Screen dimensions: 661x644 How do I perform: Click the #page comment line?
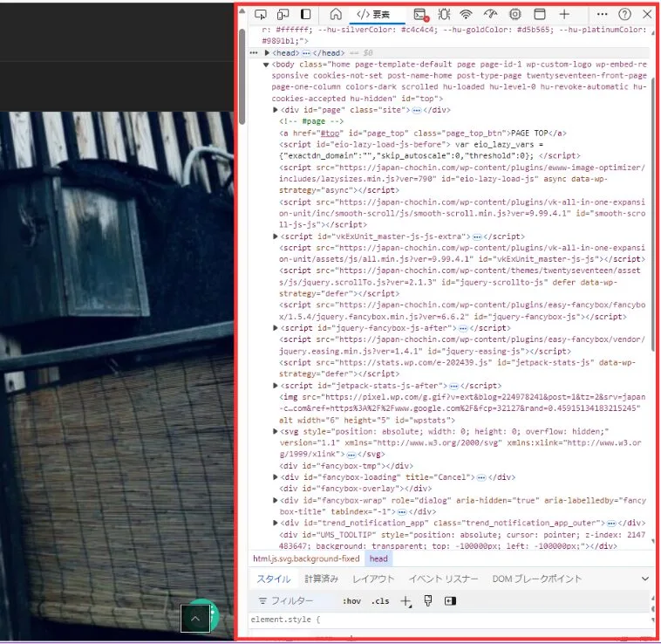tap(311, 121)
